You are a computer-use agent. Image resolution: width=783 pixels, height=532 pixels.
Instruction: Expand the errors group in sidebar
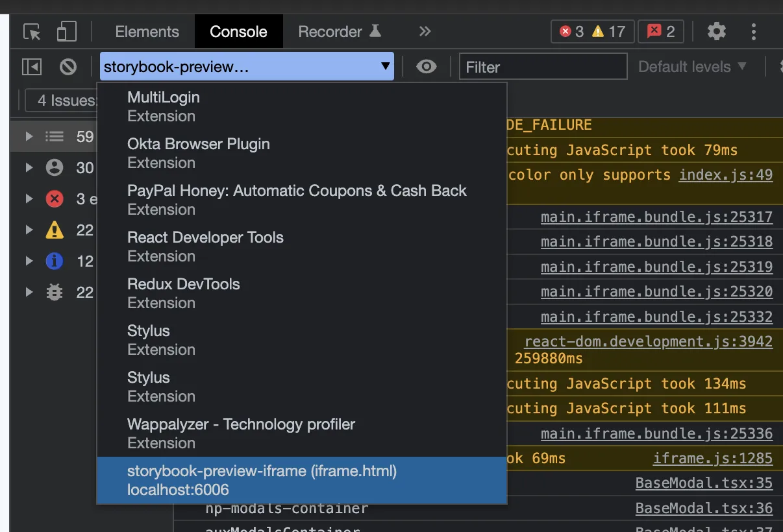(x=29, y=199)
